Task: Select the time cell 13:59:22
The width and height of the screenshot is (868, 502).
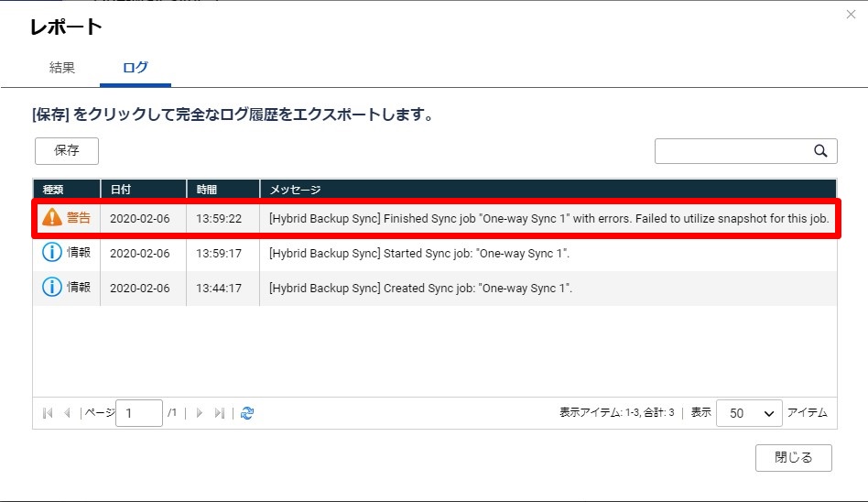Action: click(219, 218)
